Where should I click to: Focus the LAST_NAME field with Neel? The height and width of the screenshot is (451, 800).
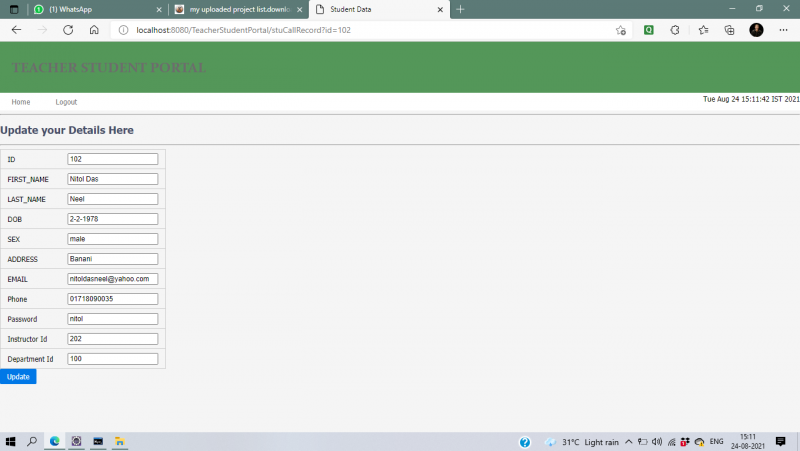tap(113, 199)
